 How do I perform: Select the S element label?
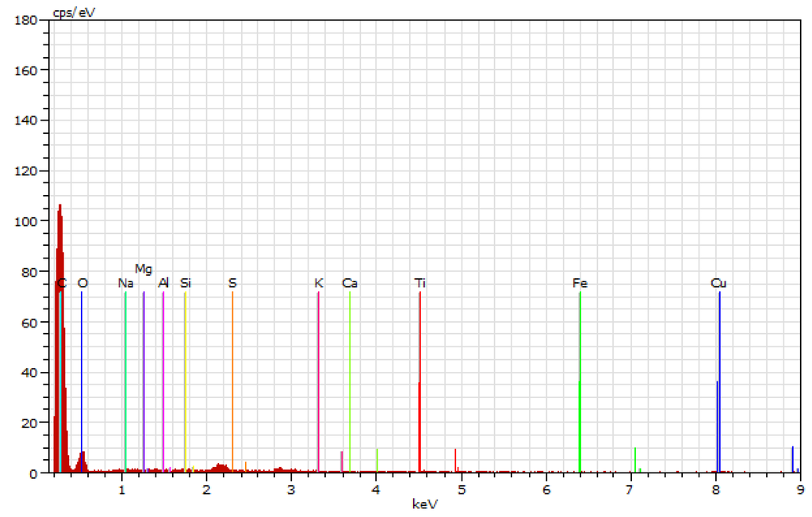232,283
